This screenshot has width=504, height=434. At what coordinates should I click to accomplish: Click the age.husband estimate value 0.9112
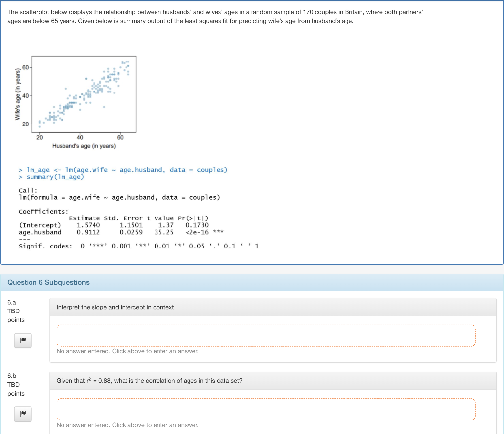click(88, 232)
